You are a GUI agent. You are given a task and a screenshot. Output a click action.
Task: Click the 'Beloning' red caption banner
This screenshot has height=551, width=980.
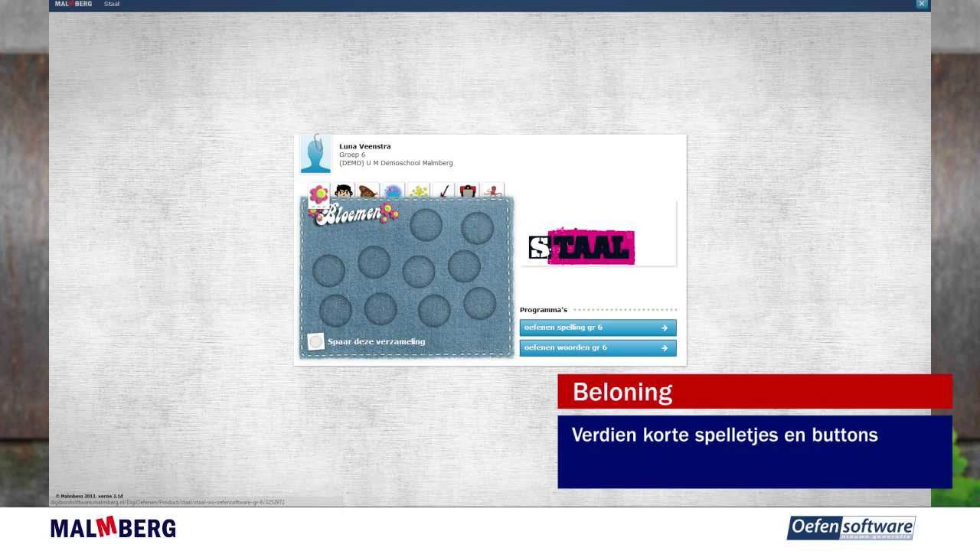point(755,392)
